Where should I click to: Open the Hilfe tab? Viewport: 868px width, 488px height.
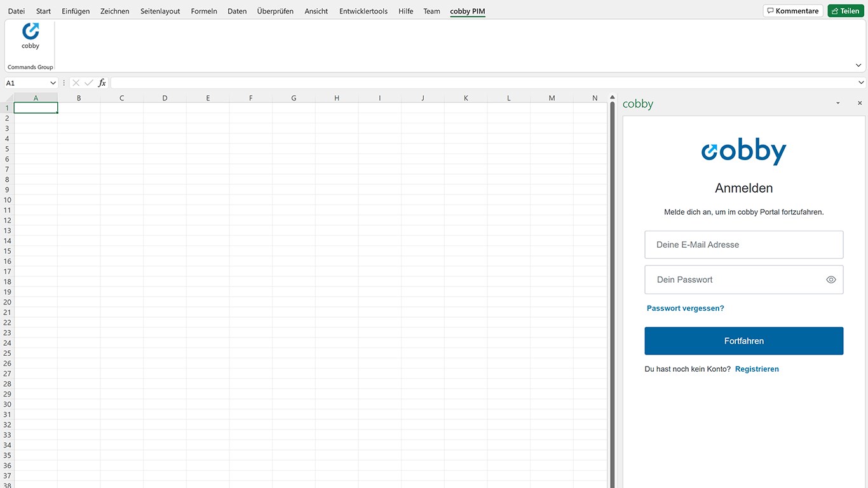click(406, 11)
